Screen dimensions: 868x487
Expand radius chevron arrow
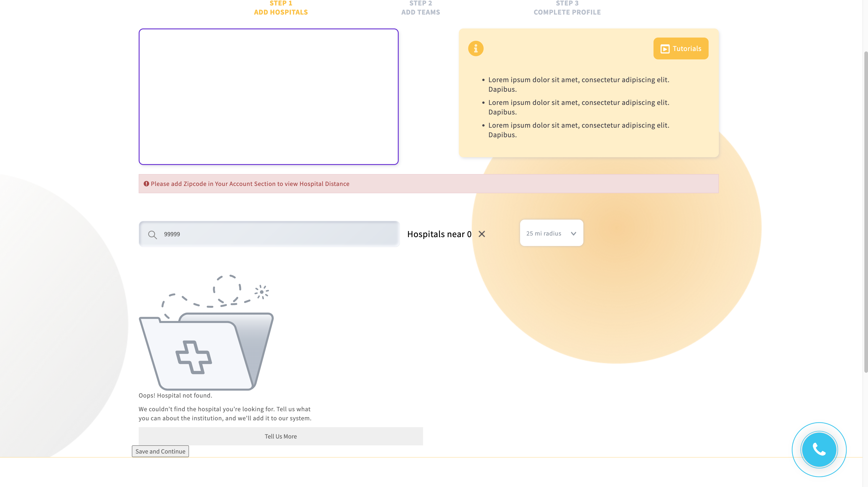click(573, 233)
